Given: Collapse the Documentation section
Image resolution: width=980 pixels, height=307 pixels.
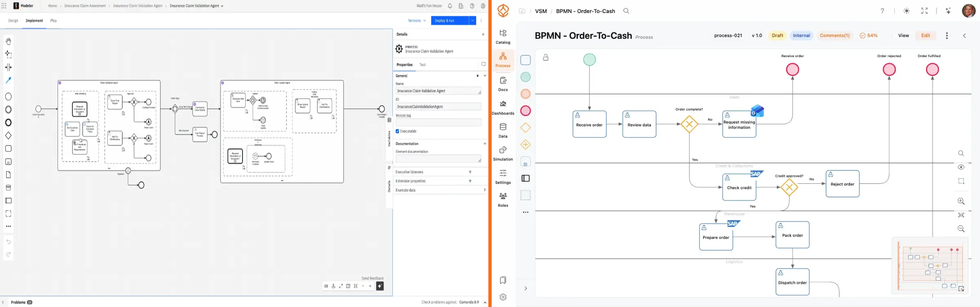Looking at the screenshot, I should tap(485, 144).
